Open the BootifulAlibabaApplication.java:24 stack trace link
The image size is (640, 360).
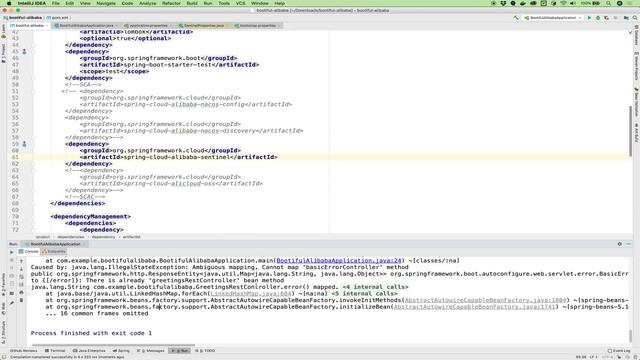coord(339,260)
